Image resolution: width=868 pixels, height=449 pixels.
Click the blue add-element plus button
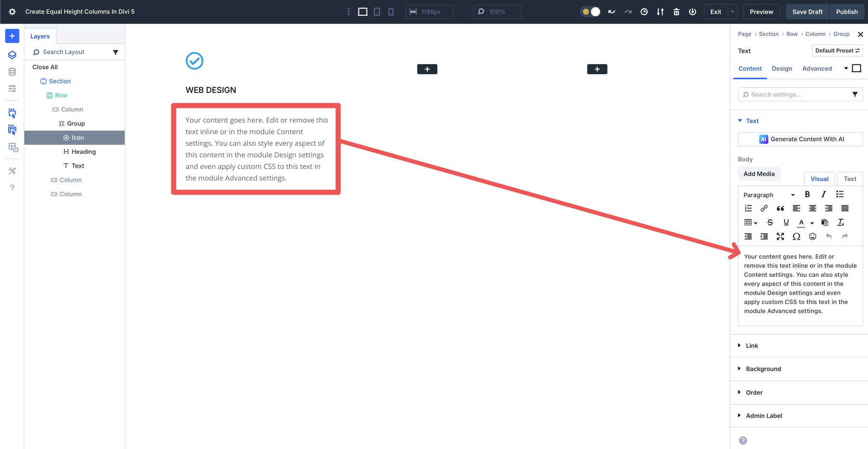coord(12,36)
